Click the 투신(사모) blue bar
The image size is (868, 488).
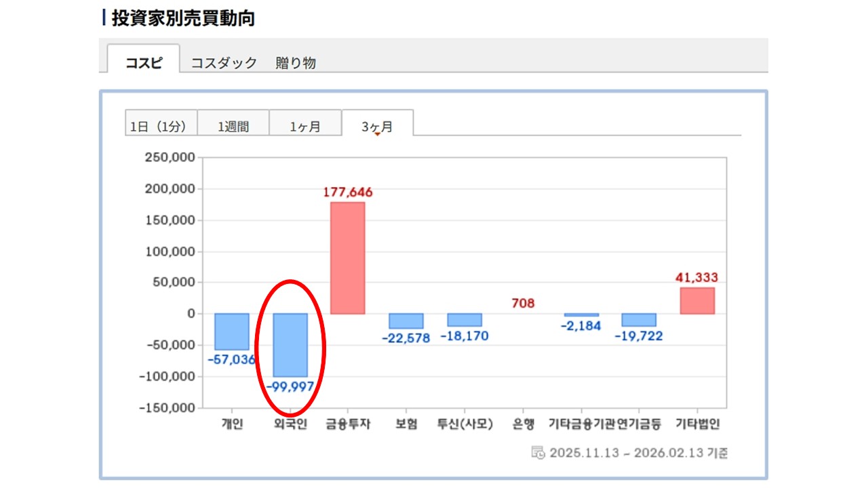pos(465,320)
